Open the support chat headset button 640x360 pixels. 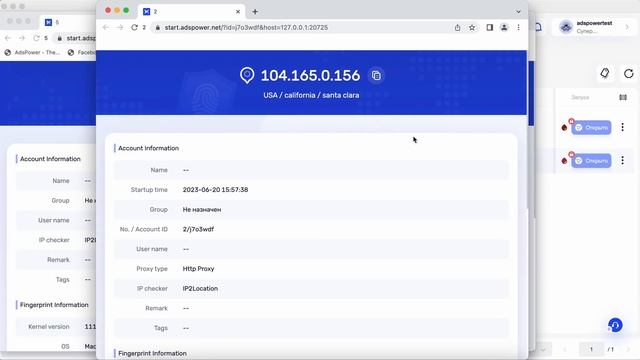click(615, 325)
